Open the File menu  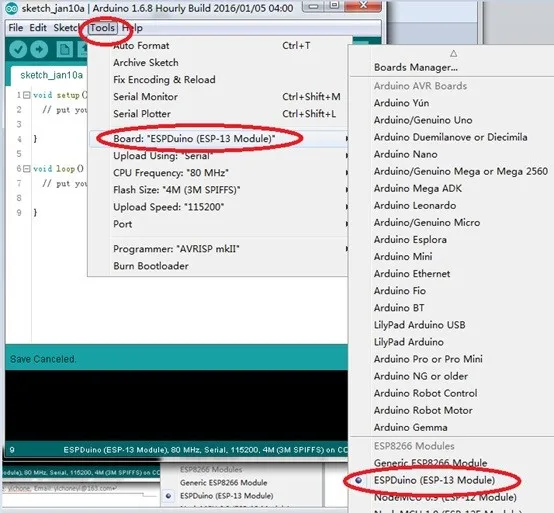[x=16, y=28]
